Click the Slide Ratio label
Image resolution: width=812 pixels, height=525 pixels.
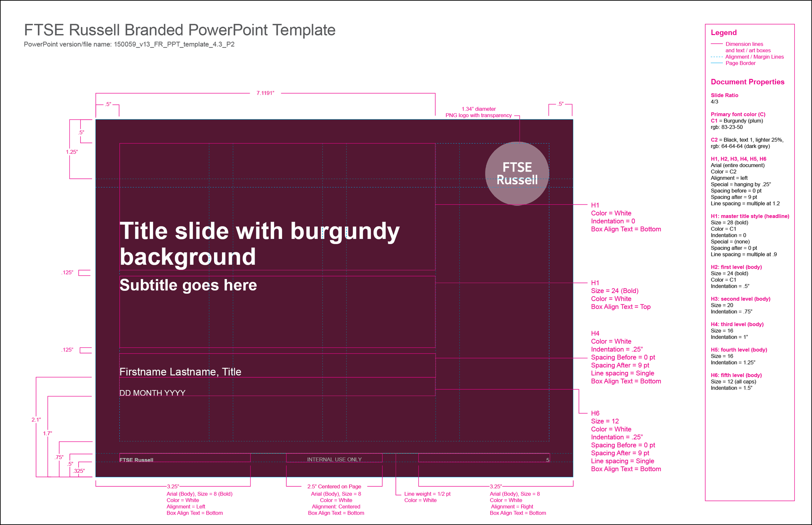tap(724, 95)
